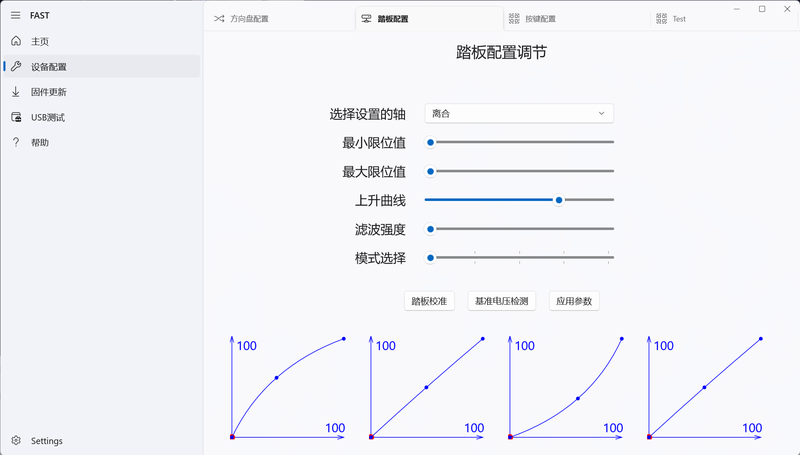The height and width of the screenshot is (455, 800).
Task: Open the 帮助 help page
Action: pos(102,142)
